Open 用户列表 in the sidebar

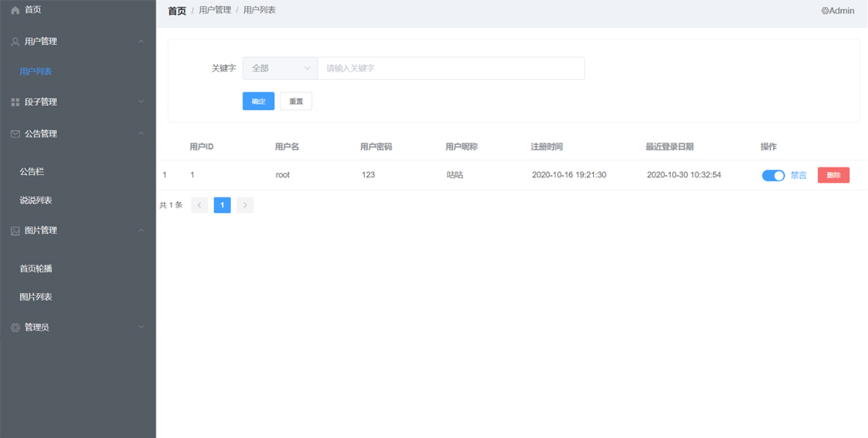pos(36,72)
